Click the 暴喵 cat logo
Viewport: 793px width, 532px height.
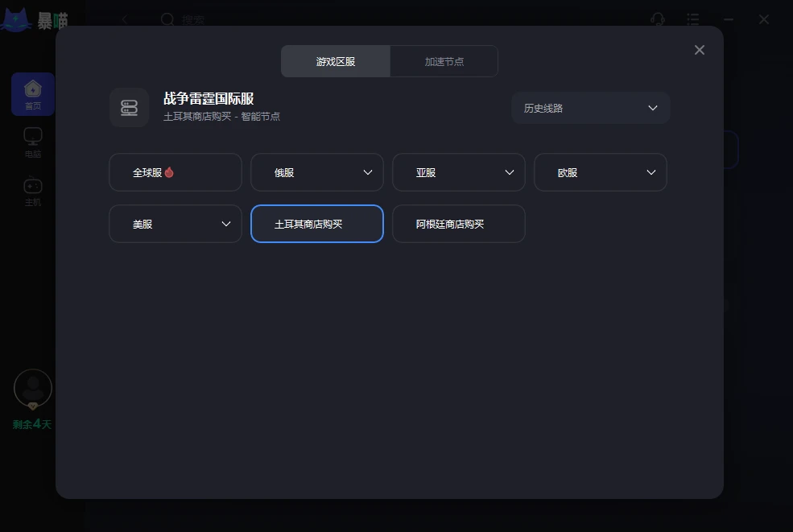(17, 20)
